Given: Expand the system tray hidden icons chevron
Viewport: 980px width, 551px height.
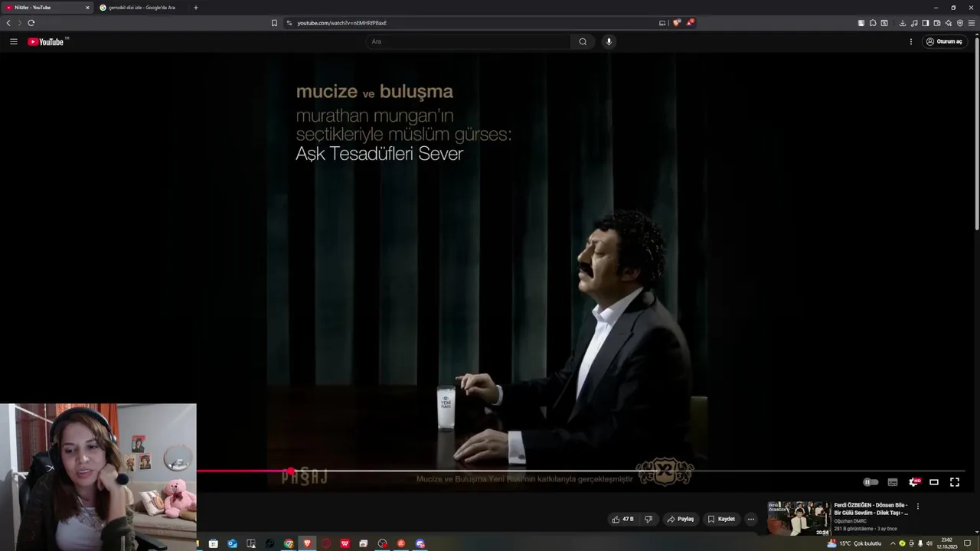Looking at the screenshot, I should pos(892,543).
